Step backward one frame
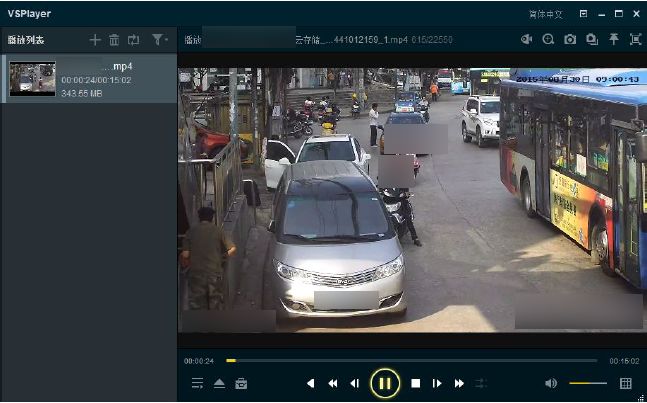This screenshot has width=647, height=403. 354,383
